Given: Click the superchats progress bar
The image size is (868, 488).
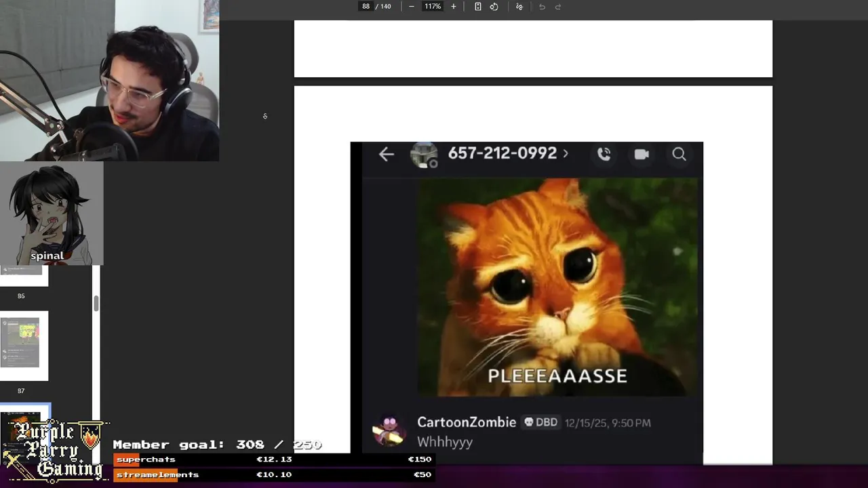Looking at the screenshot, I should pyautogui.click(x=273, y=459).
